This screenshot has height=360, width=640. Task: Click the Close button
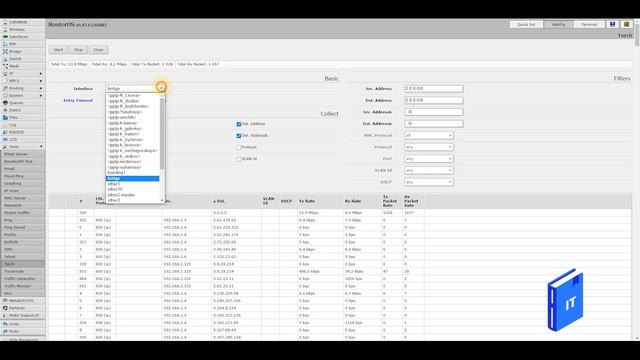tap(98, 50)
